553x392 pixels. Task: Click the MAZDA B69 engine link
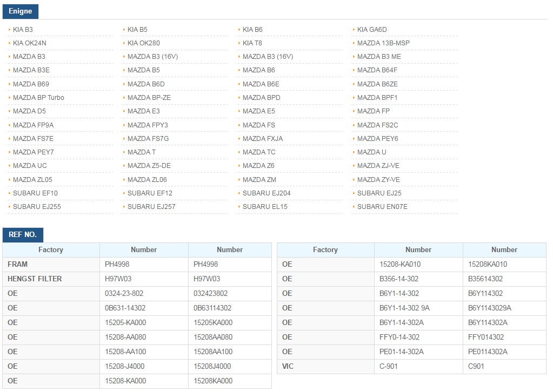click(x=31, y=84)
